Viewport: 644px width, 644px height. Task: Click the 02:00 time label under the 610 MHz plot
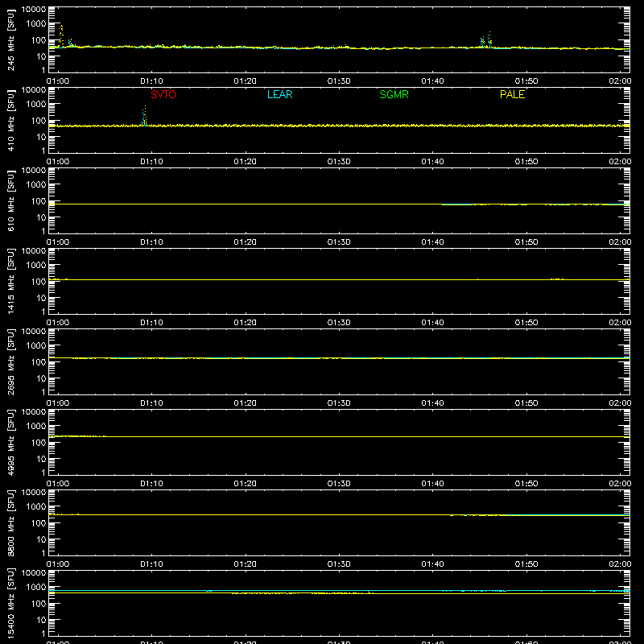620,242
